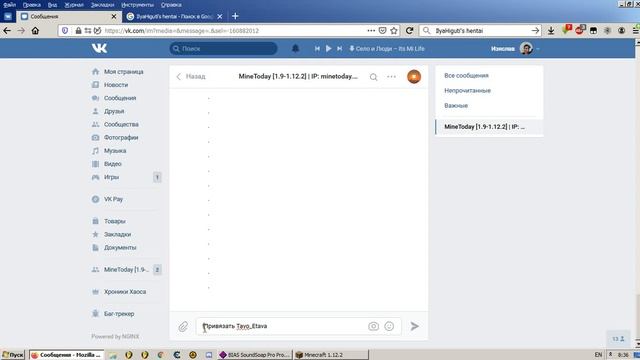This screenshot has height=360, width=640.
Task: Open the Журнал menu
Action: [73, 5]
